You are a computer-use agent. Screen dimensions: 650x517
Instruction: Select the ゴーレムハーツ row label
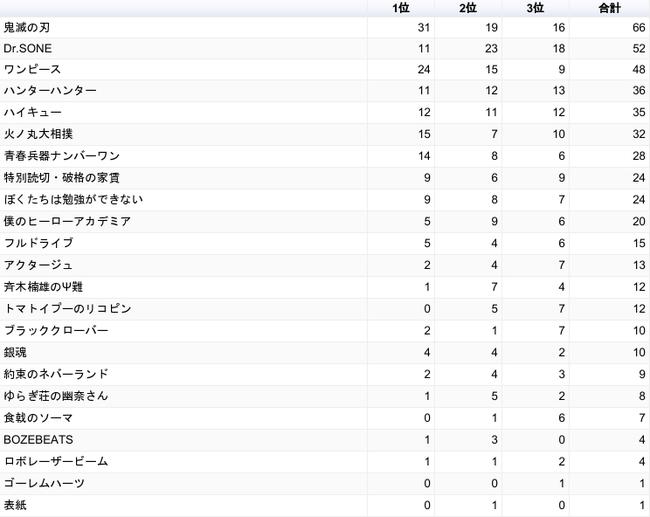(44, 483)
